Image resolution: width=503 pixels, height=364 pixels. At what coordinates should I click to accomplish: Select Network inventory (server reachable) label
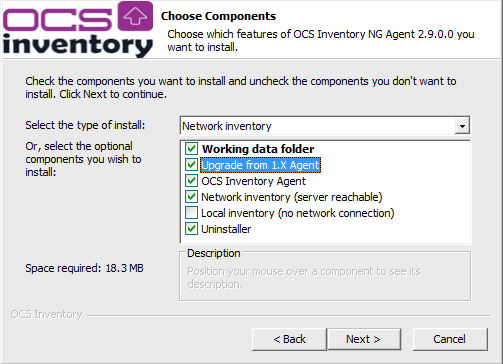(292, 197)
